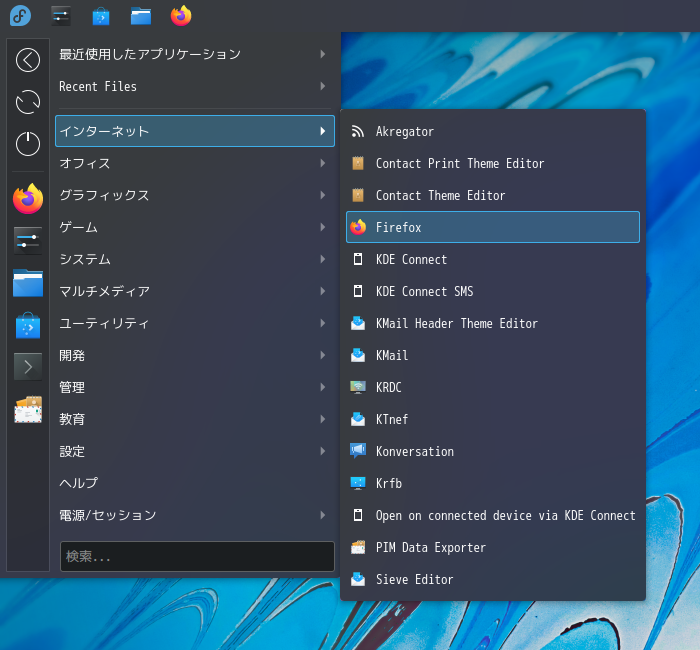Screen dimensions: 700x650
Task: Expand the Recent Files submenu
Action: tap(195, 86)
